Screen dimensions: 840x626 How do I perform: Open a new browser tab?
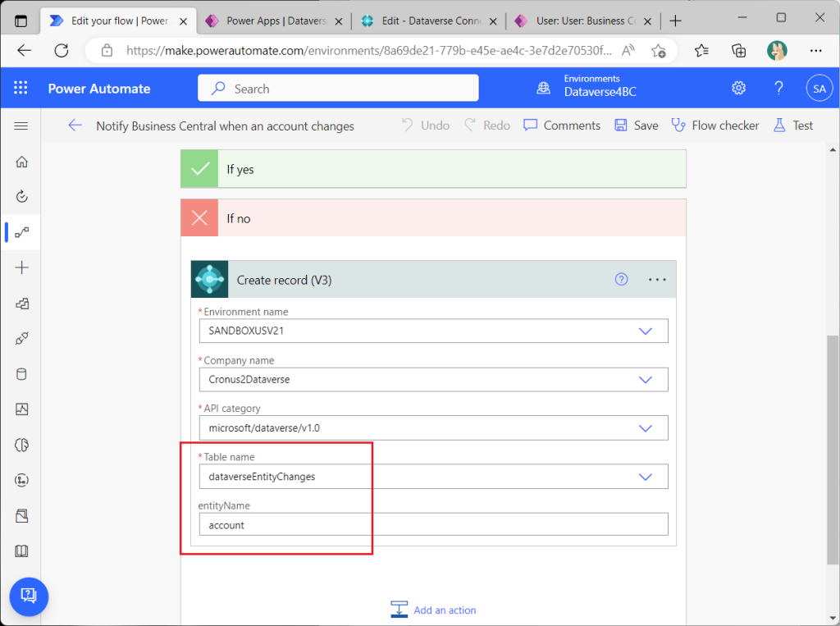pyautogui.click(x=676, y=21)
